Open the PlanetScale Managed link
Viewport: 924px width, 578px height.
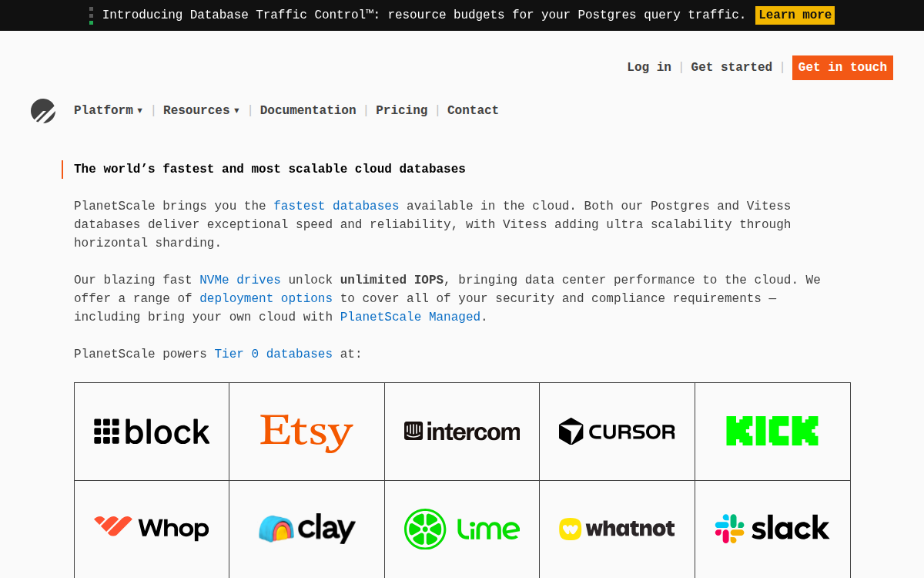click(x=410, y=317)
